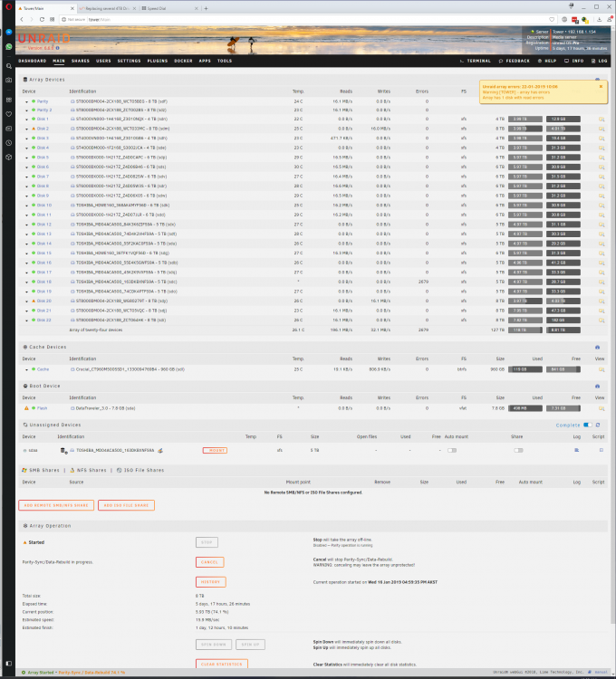Toggle Auto mount for sdaa disk
616x679 pixels.
coord(452,450)
